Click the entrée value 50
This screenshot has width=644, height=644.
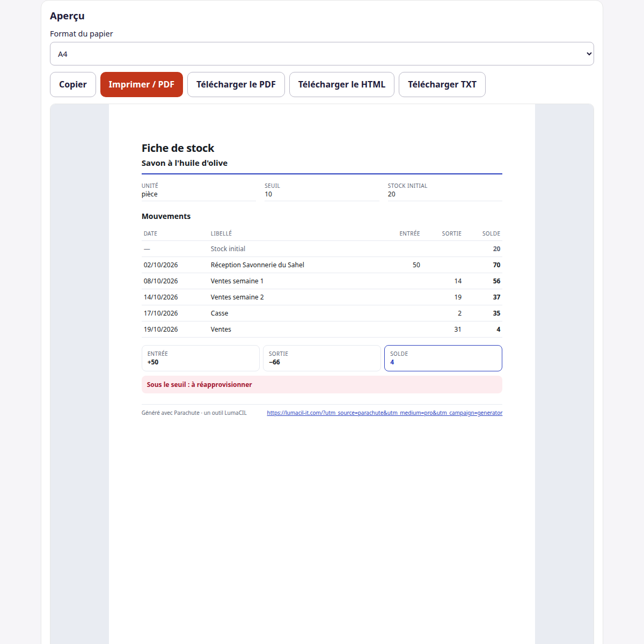pyautogui.click(x=416, y=265)
